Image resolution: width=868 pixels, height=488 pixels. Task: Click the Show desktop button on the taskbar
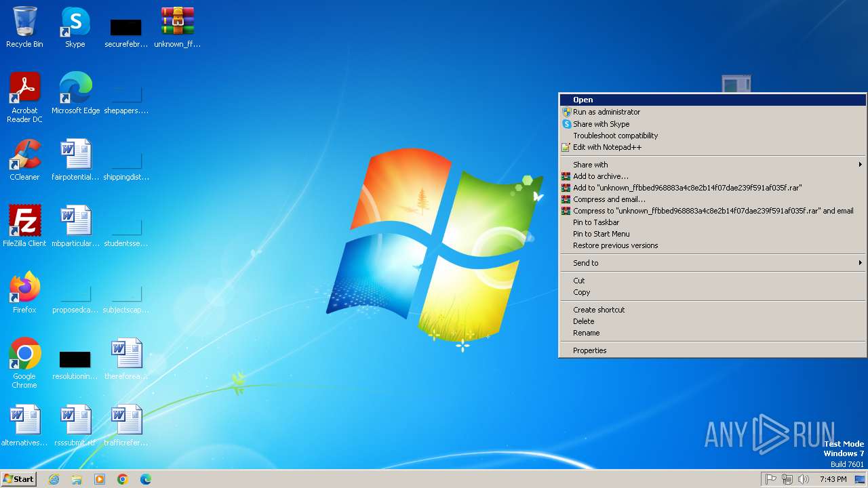[860, 479]
